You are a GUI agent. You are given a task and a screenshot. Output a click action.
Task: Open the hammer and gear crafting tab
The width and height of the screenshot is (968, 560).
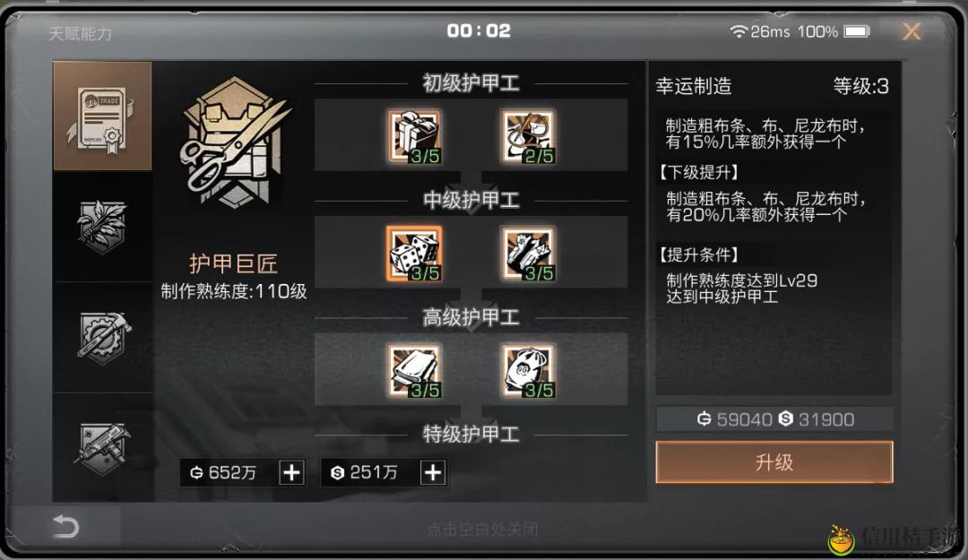[102, 337]
